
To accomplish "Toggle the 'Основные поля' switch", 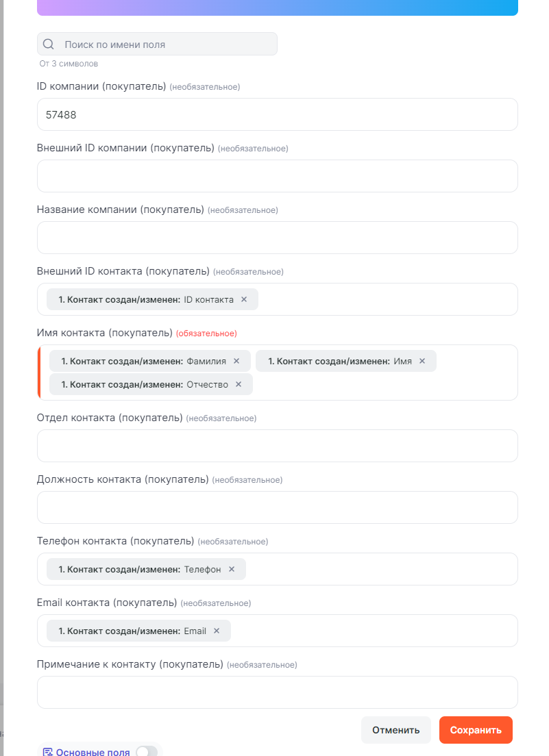I will click(x=146, y=752).
